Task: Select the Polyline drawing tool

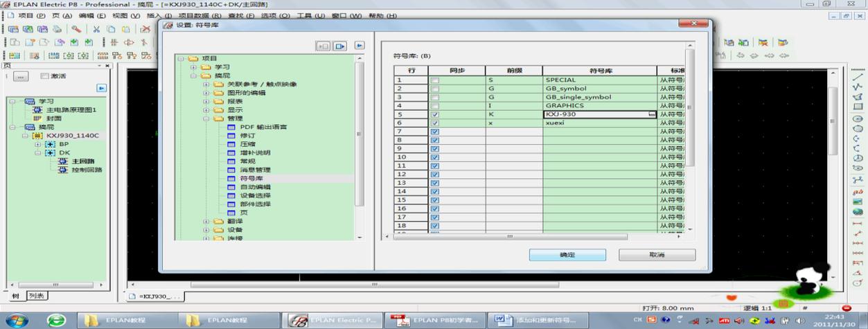Action: point(858,87)
